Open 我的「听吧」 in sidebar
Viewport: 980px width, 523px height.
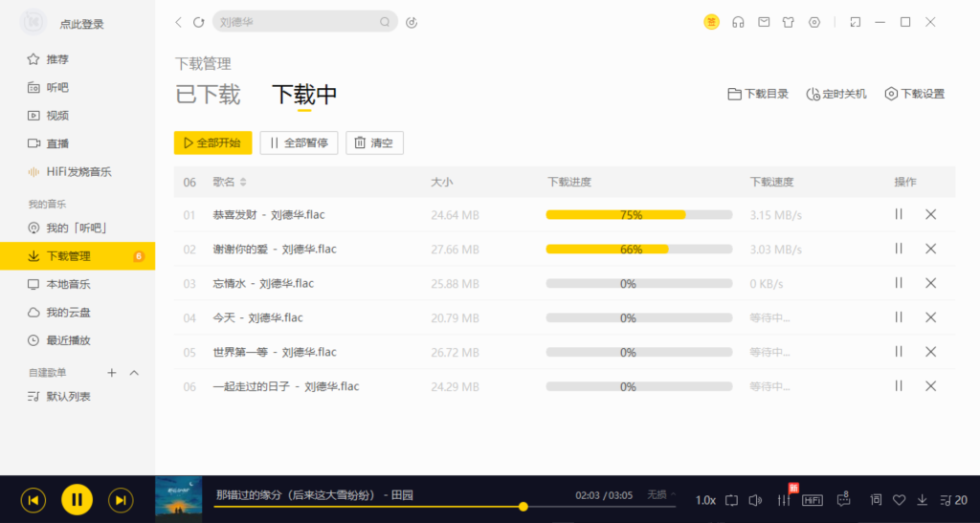68,228
